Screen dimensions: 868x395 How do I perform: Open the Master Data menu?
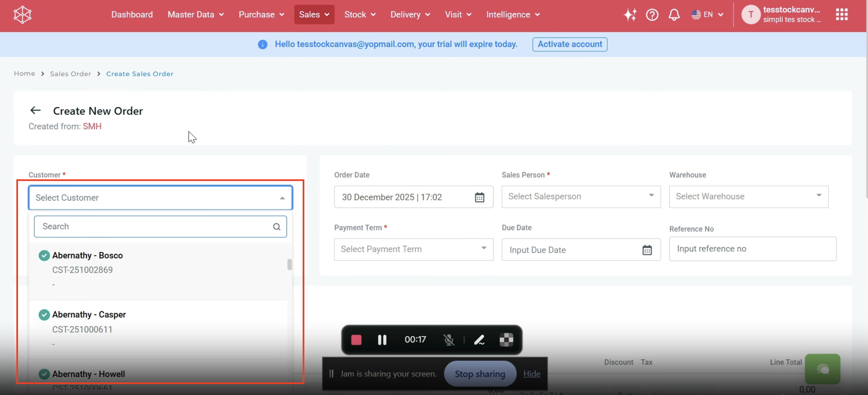195,14
